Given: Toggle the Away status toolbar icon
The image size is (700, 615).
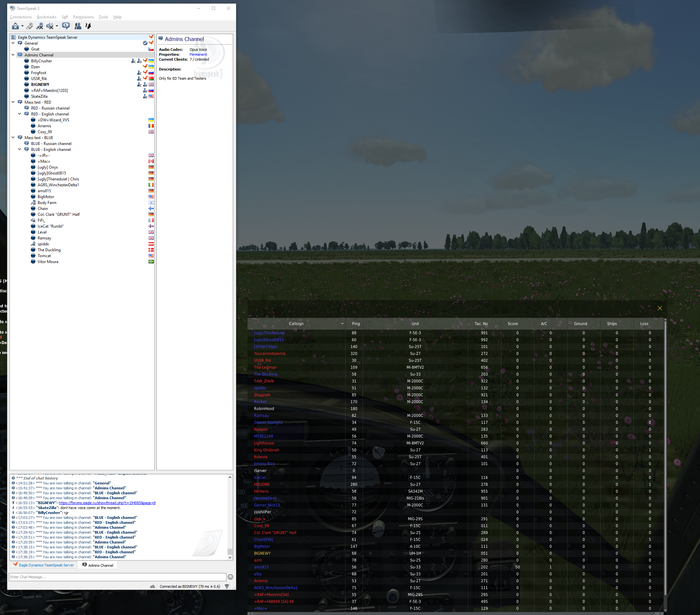Looking at the screenshot, I should 15,26.
